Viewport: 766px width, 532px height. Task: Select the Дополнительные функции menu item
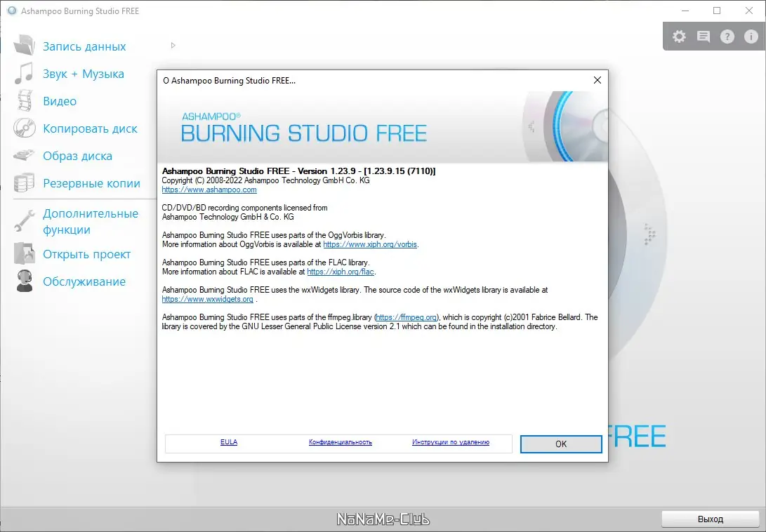[91, 221]
